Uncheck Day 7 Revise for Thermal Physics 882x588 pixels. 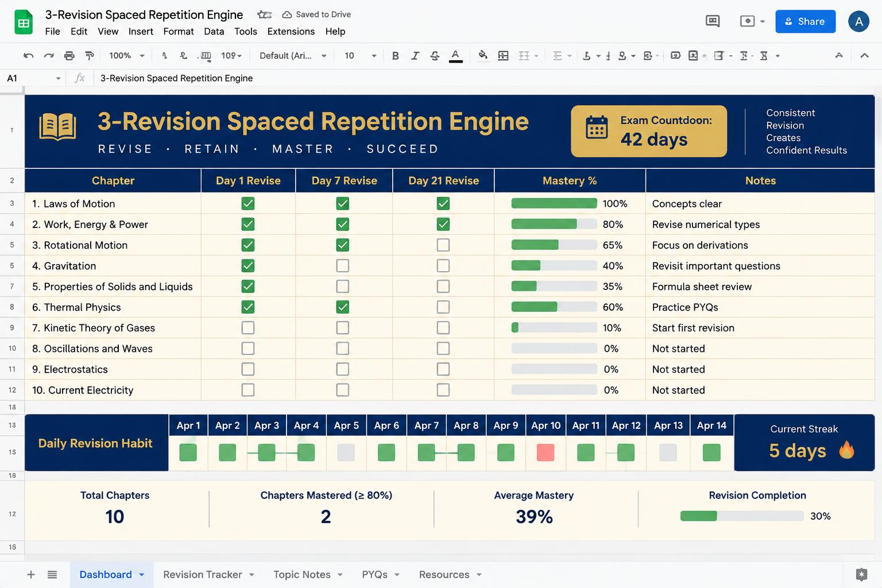[343, 307]
